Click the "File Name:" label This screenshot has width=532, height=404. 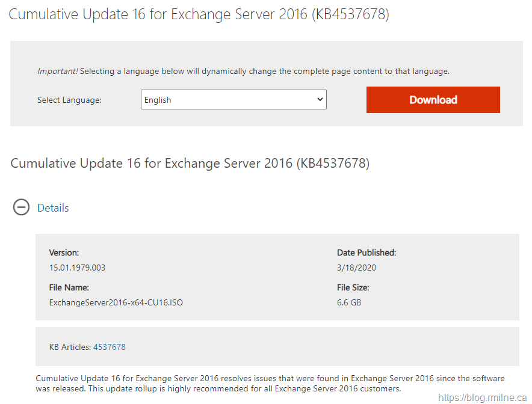click(69, 287)
